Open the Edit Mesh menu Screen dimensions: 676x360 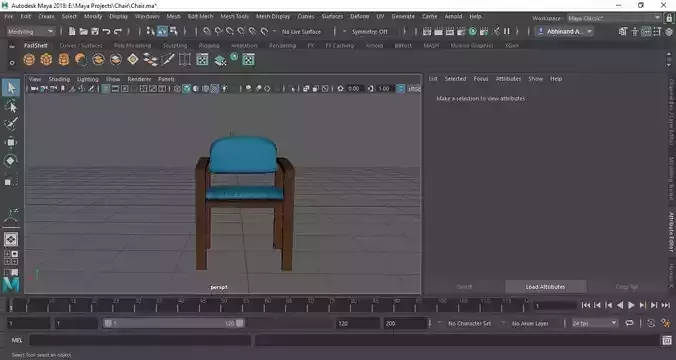click(200, 16)
